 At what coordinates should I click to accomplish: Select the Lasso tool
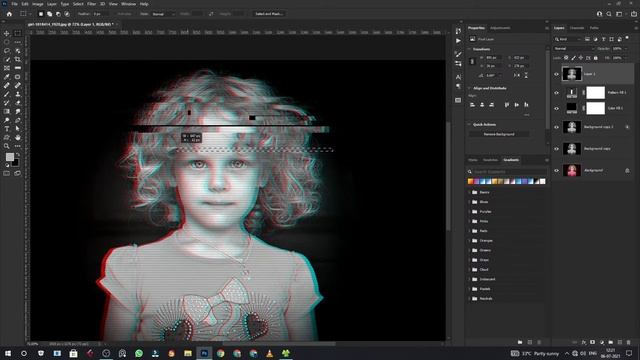point(7,51)
